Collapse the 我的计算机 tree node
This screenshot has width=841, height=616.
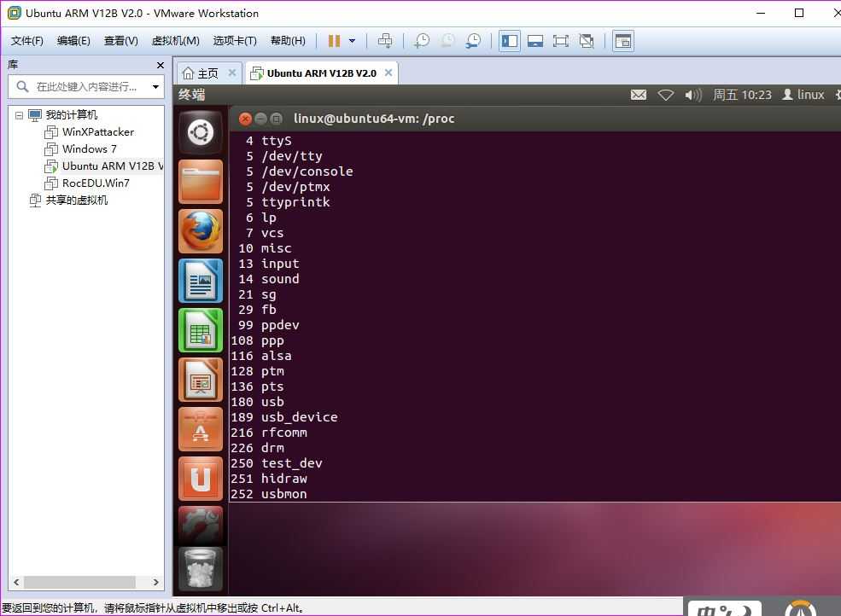(x=20, y=115)
